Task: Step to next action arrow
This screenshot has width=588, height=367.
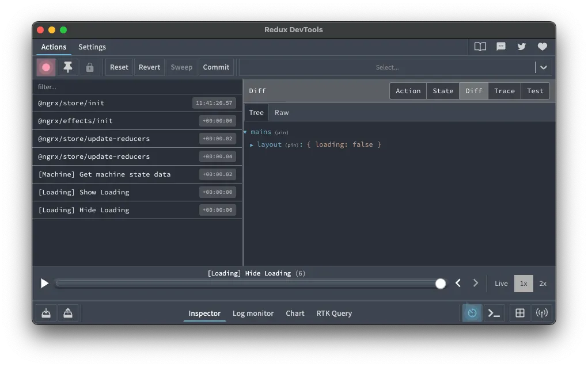Action: [476, 283]
